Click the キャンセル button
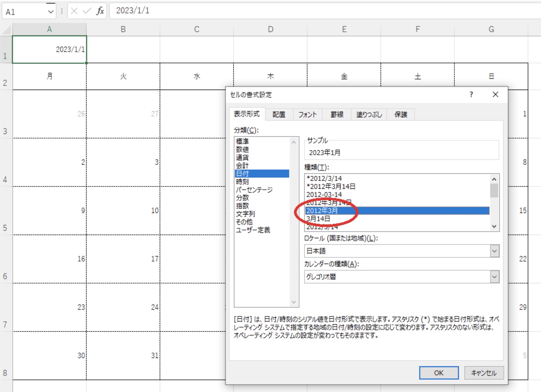Screen dimensions: 541x392 pos(484,373)
